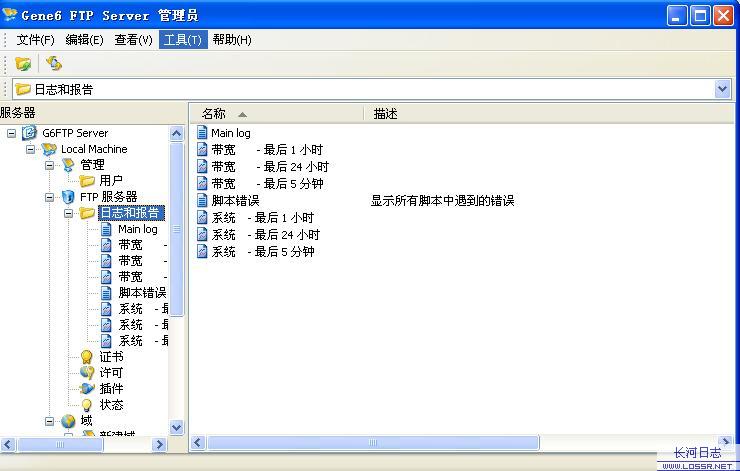Click the 带宽 - 最后 5 分钟 chart icon
The width and height of the screenshot is (740, 471).
pyautogui.click(x=202, y=184)
